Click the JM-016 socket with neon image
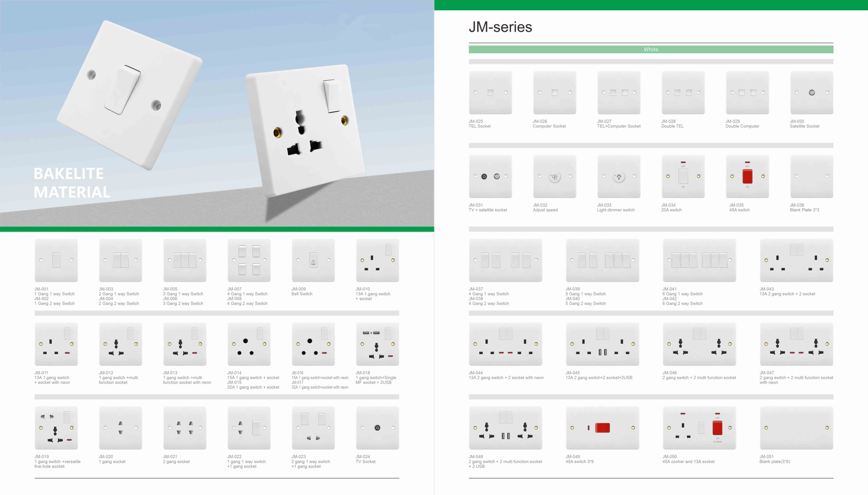The image size is (868, 495). pos(313,344)
